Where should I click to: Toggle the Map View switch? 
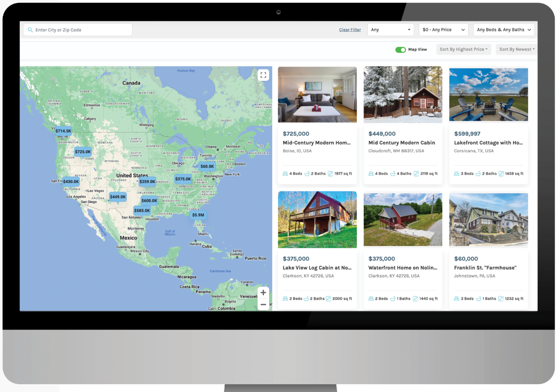pyautogui.click(x=400, y=50)
